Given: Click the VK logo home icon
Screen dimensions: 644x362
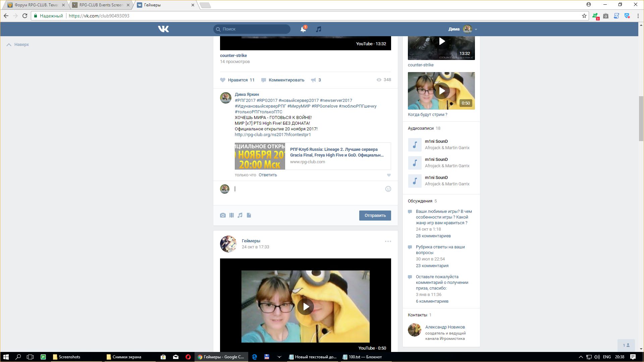Looking at the screenshot, I should tap(163, 29).
